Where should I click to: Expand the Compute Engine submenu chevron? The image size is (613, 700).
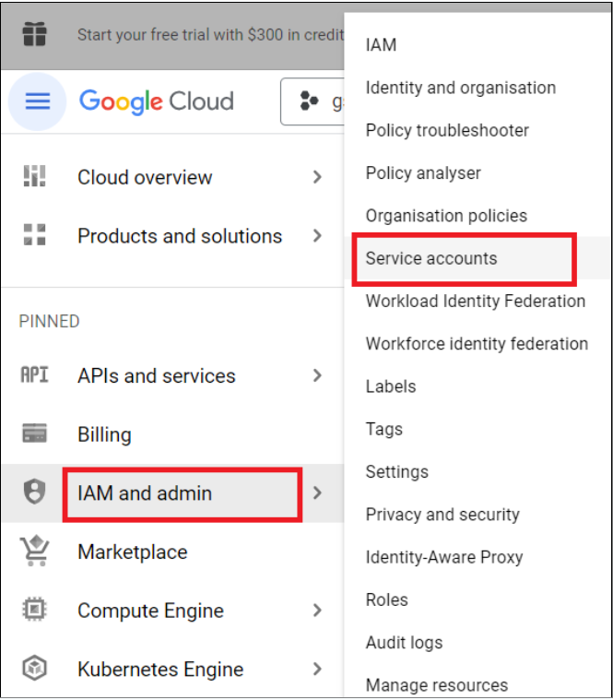(x=317, y=610)
